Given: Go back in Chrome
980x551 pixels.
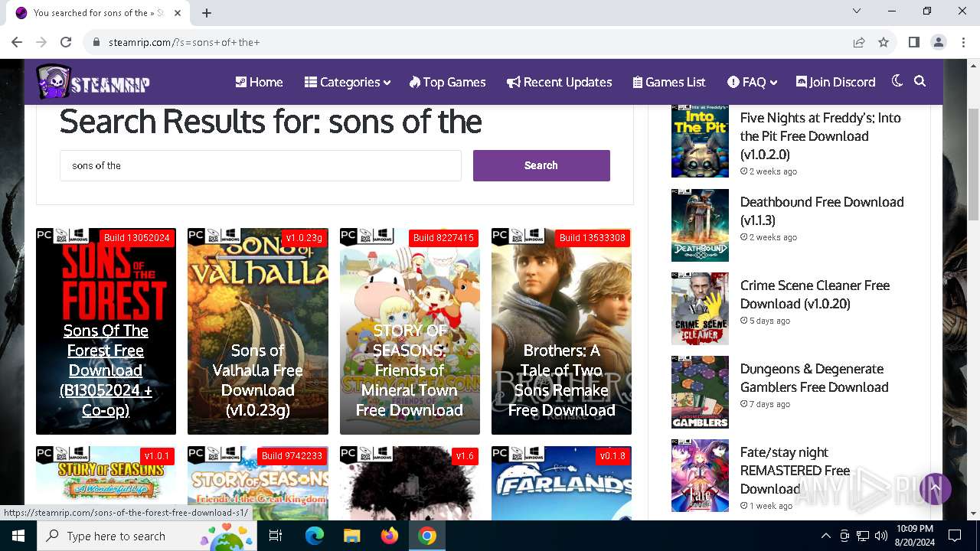Looking at the screenshot, I should click(17, 42).
